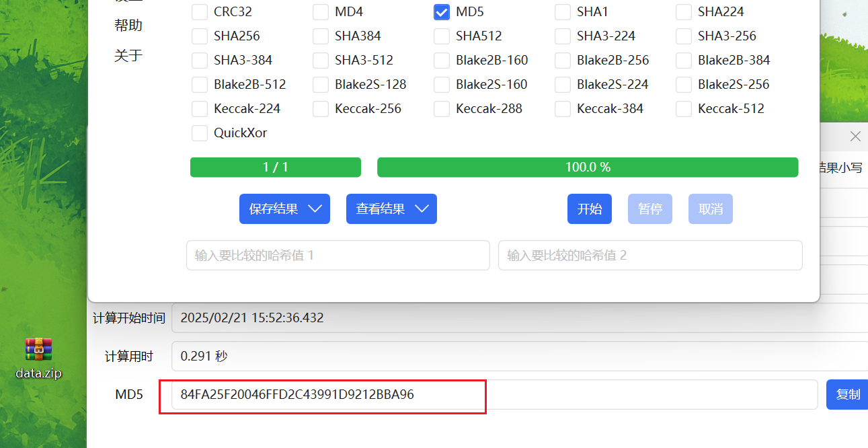Close the background window with X

855,137
